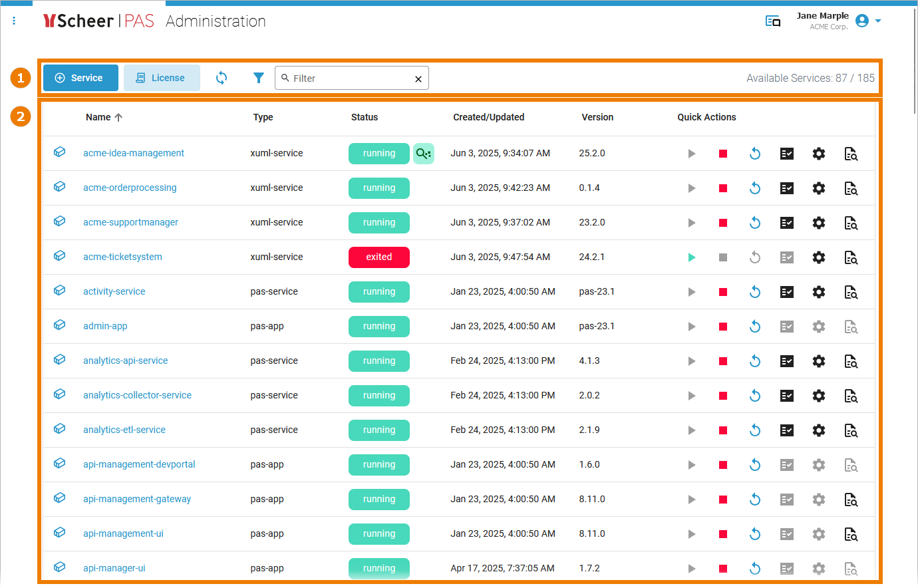Clear the filter with the X icon
918x588 pixels.
click(418, 79)
